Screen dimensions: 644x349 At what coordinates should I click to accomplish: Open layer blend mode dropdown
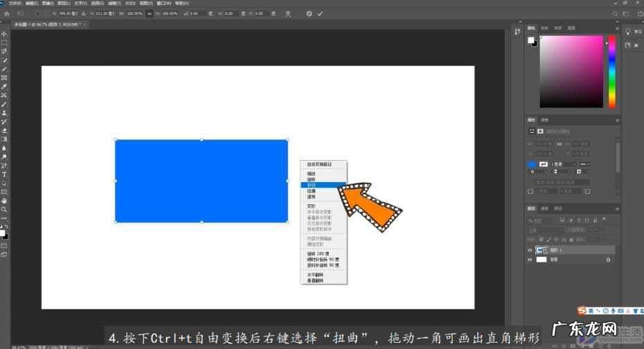click(x=546, y=230)
